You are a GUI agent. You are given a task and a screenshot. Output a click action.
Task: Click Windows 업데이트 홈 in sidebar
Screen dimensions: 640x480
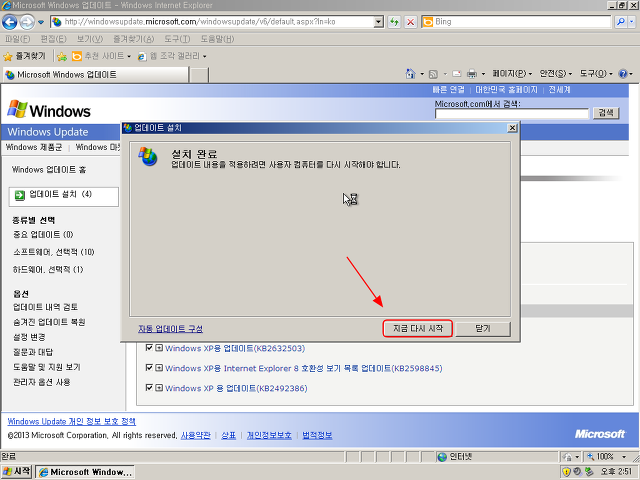(x=49, y=169)
